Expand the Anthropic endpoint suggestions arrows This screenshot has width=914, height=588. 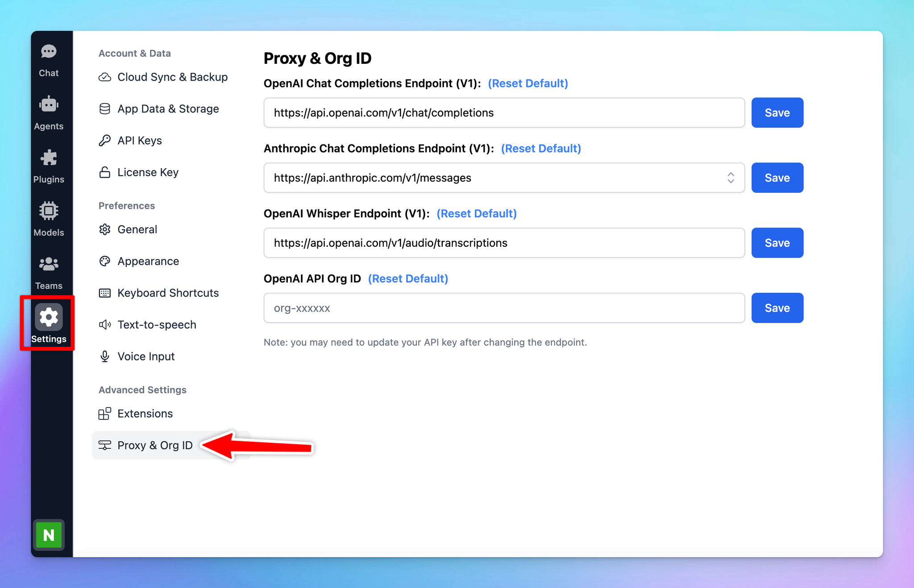[x=731, y=178]
